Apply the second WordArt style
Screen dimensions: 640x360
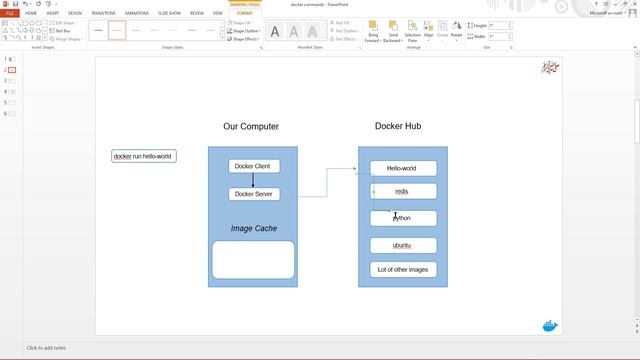pos(294,31)
